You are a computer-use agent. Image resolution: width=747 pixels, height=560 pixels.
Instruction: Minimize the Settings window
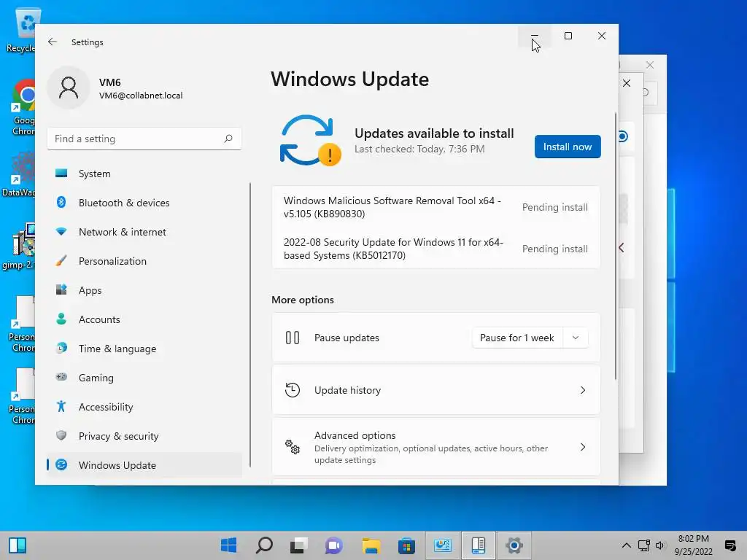(x=535, y=36)
